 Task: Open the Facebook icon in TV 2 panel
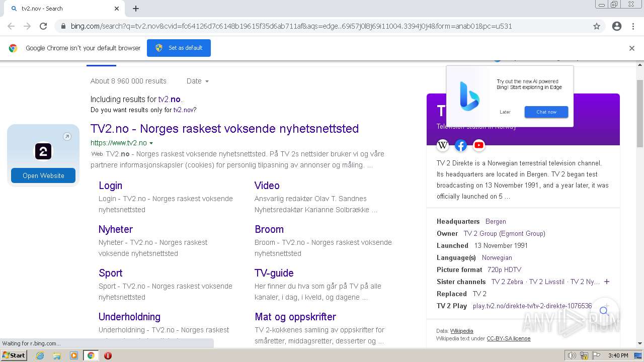(x=461, y=145)
